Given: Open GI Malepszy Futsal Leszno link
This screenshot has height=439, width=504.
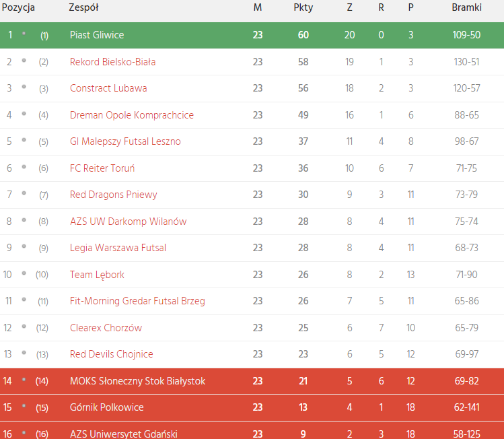Looking at the screenshot, I should pyautogui.click(x=125, y=141).
